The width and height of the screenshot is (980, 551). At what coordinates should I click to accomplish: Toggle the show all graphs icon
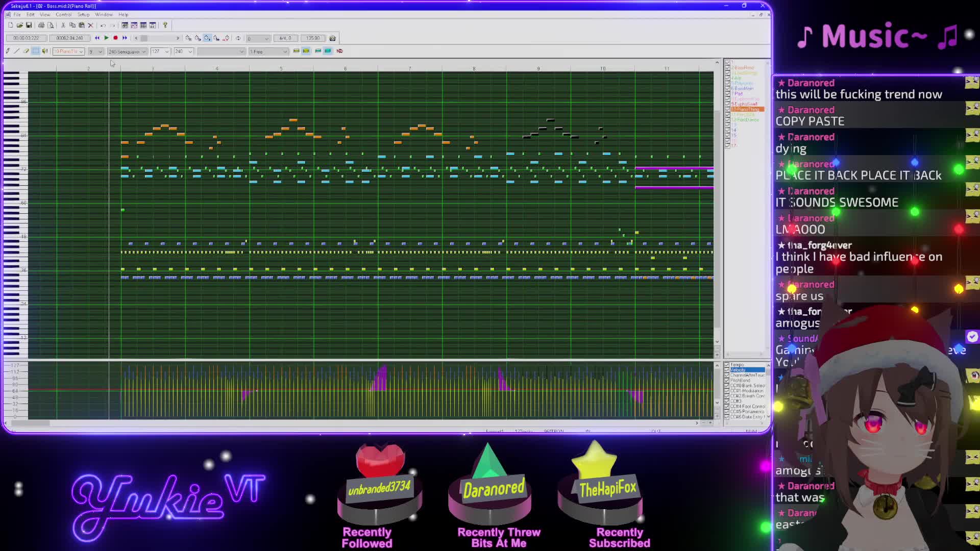(x=328, y=51)
